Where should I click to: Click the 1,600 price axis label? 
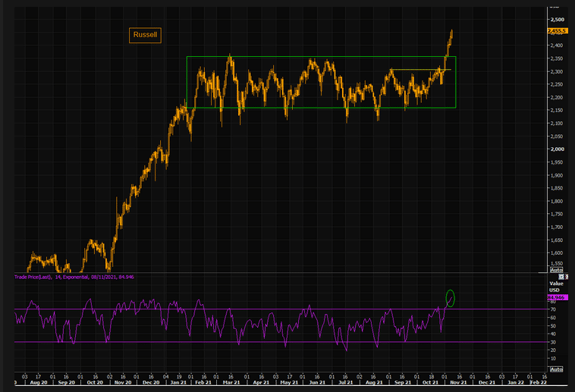coord(557,253)
